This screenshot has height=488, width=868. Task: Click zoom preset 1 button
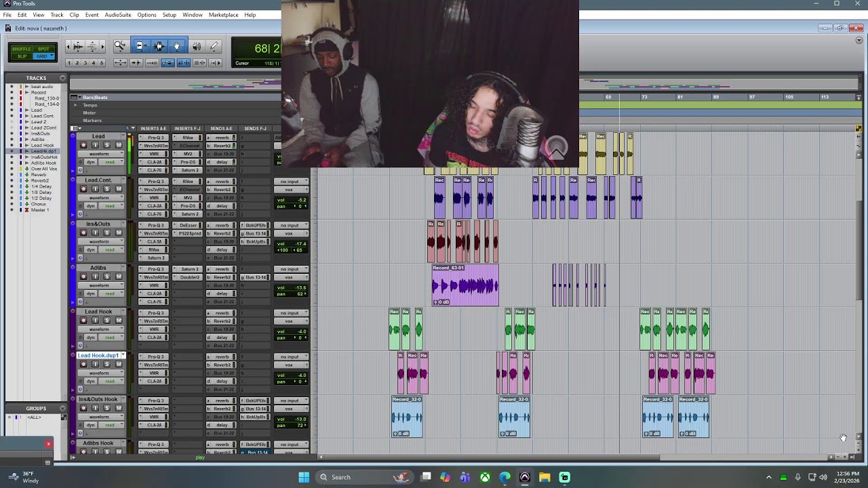68,63
